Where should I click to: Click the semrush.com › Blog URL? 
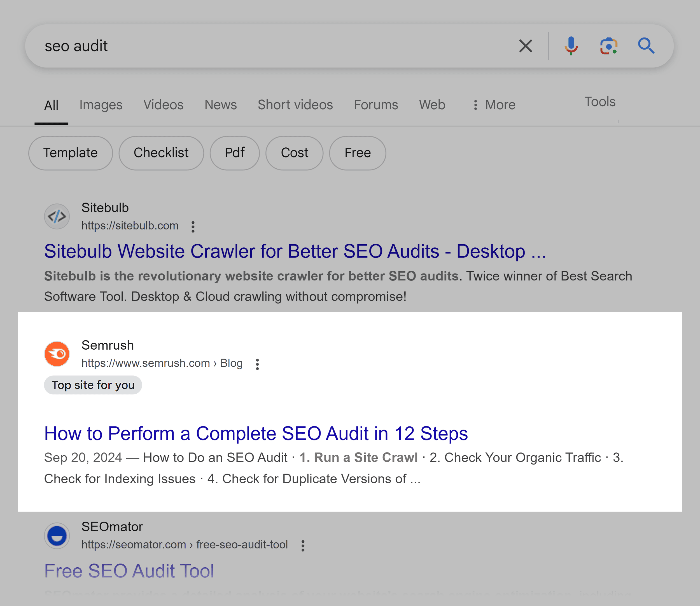162,363
